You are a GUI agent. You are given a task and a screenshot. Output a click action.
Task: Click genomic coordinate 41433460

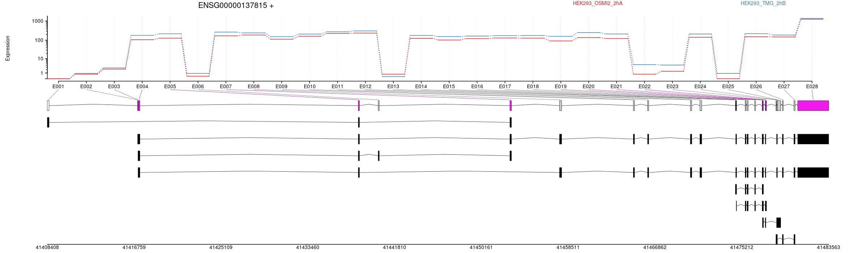[x=307, y=248]
